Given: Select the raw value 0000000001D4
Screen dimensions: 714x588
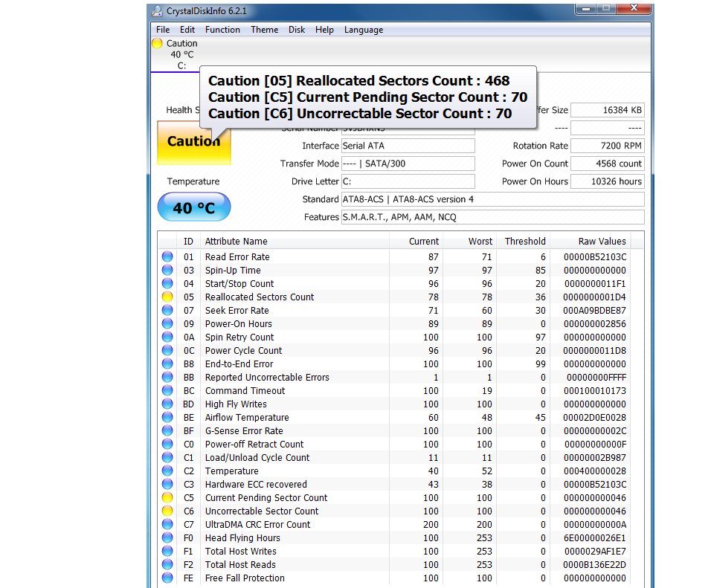Looking at the screenshot, I should [x=595, y=297].
